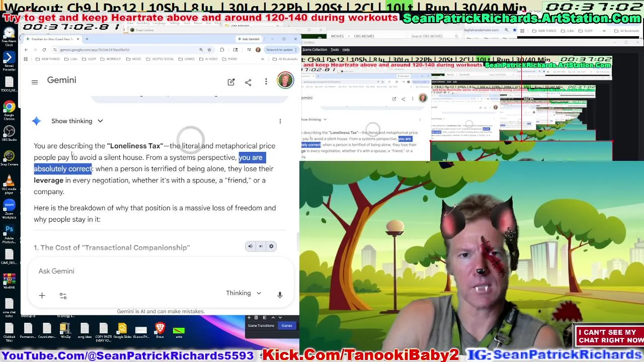
Task: Open the SLEEP bookmark folder
Action: [90, 59]
